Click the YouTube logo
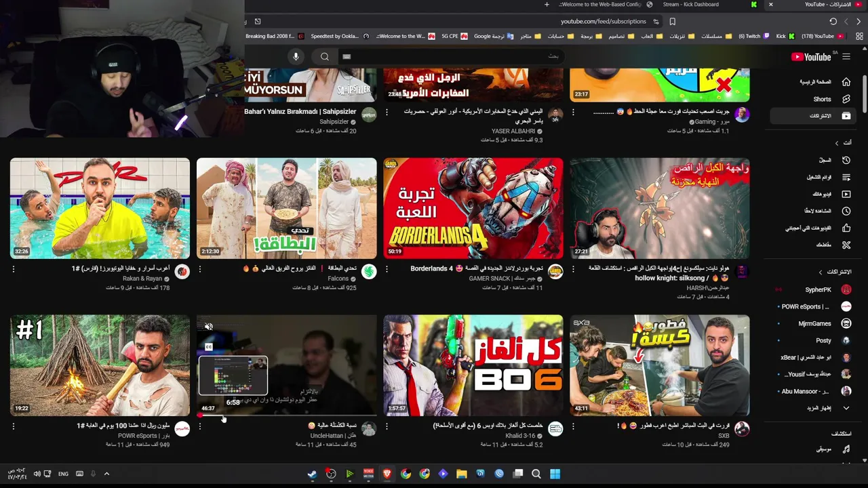This screenshot has height=488, width=868. pos(811,57)
